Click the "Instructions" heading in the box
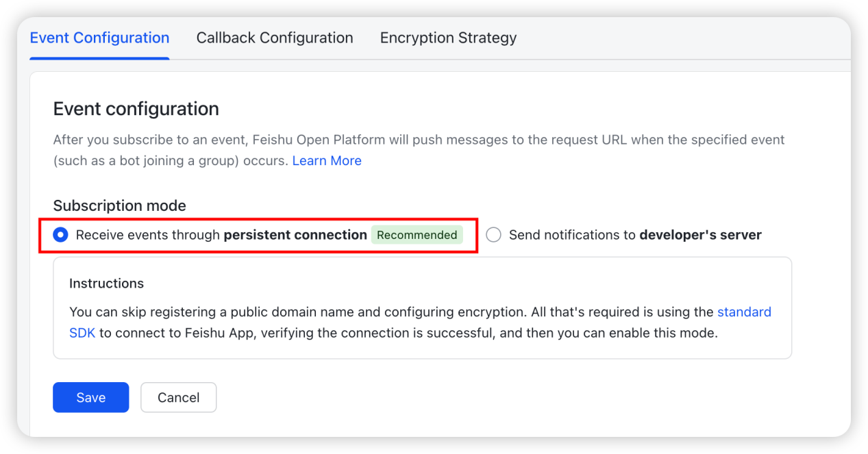 (x=106, y=283)
